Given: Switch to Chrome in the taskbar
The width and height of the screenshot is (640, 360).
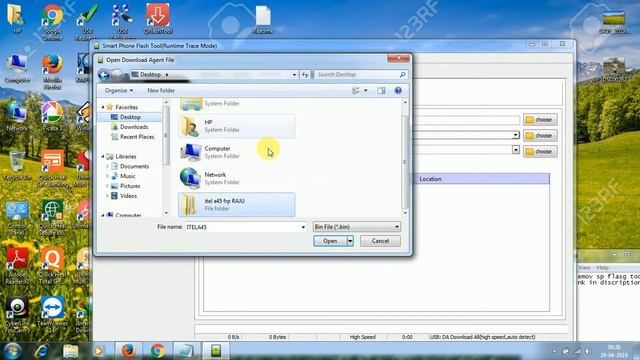Looking at the screenshot, I should coord(158,351).
